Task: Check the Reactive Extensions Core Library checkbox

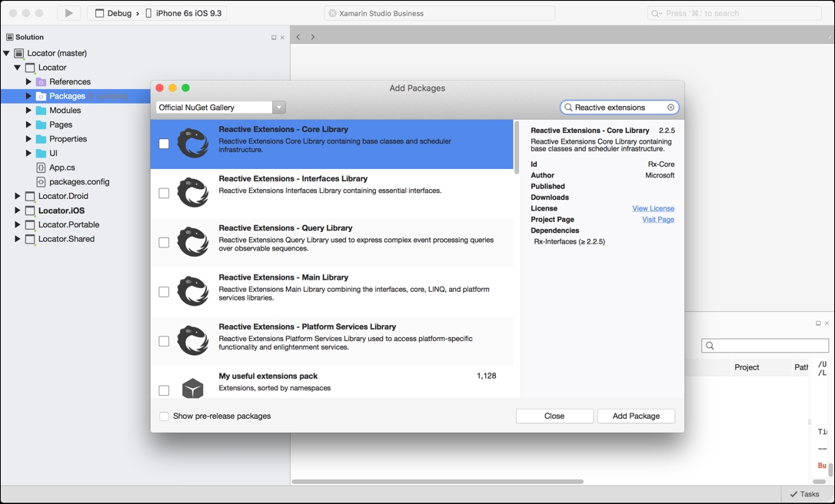Action: 164,144
